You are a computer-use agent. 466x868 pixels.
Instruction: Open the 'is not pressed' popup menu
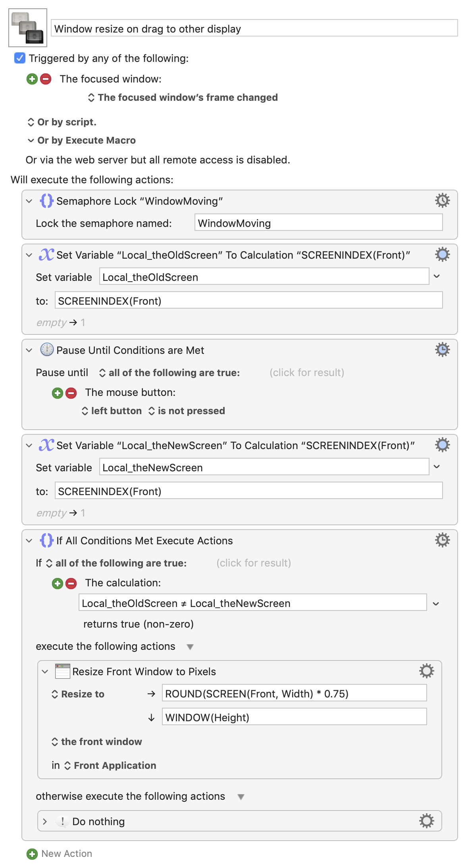click(187, 411)
